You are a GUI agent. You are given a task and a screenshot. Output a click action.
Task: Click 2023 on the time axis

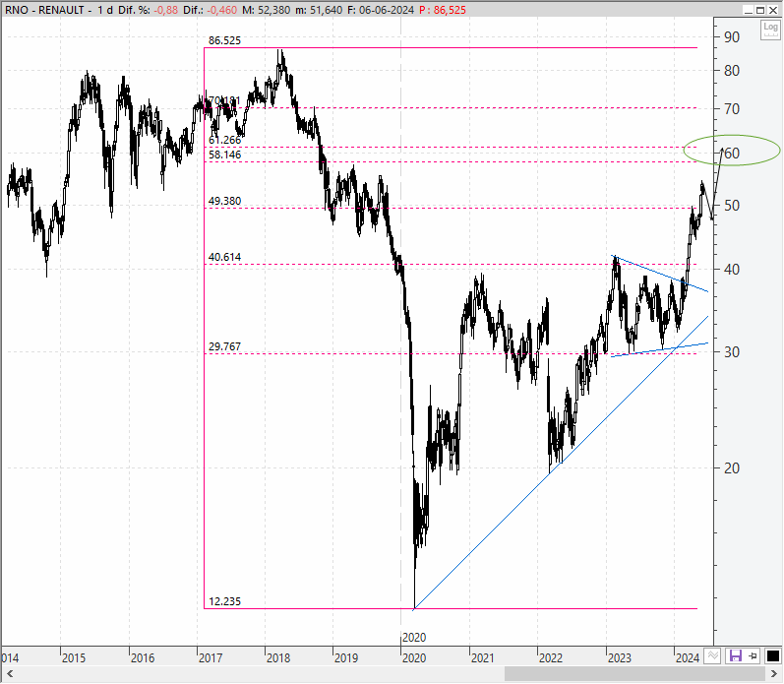619,658
